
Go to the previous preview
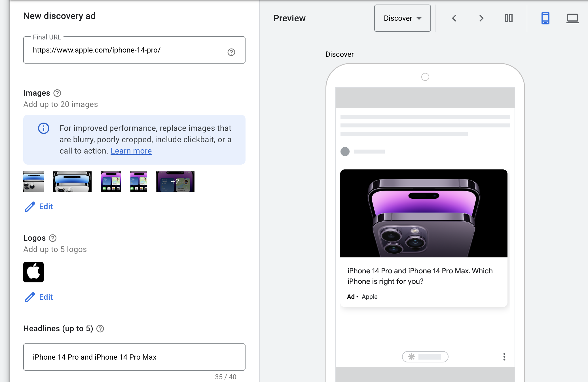[x=454, y=18]
